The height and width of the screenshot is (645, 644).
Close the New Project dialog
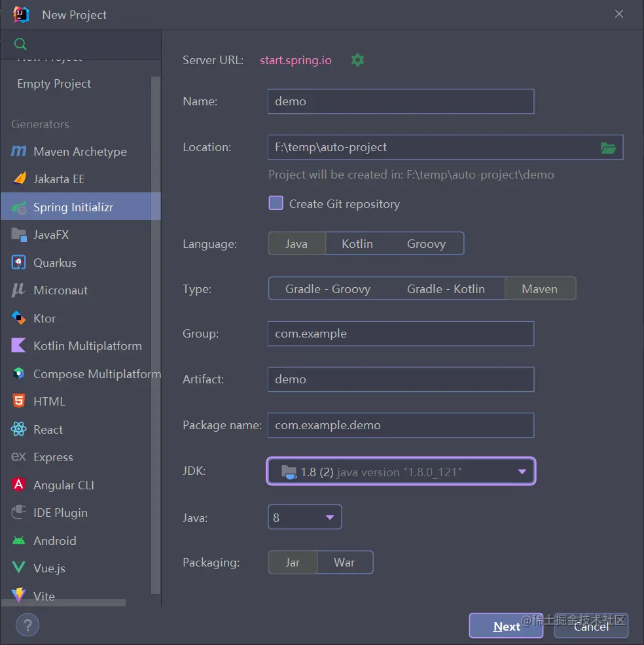[x=619, y=14]
